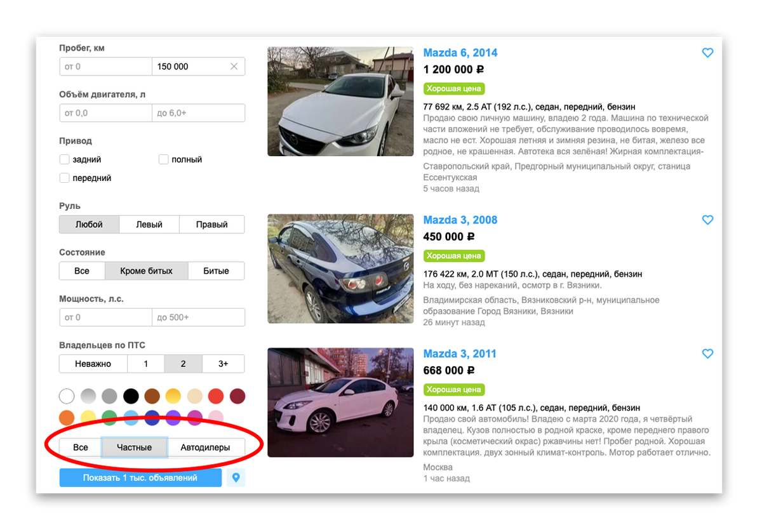
Task: Choose 3+ owners by PTS
Action: point(224,364)
